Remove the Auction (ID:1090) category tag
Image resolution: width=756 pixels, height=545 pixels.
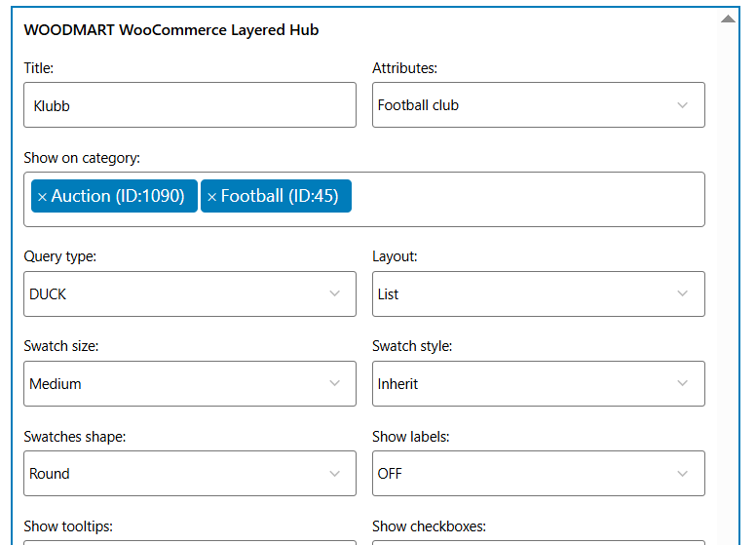tap(43, 197)
